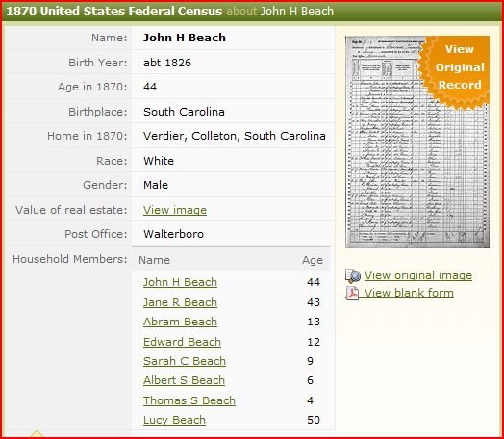The height and width of the screenshot is (439, 504).
Task: Click the household Age column header
Action: (312, 260)
